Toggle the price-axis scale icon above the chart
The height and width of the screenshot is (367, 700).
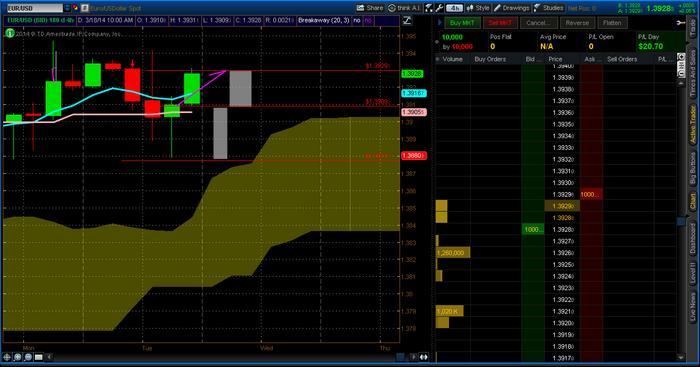[407, 21]
